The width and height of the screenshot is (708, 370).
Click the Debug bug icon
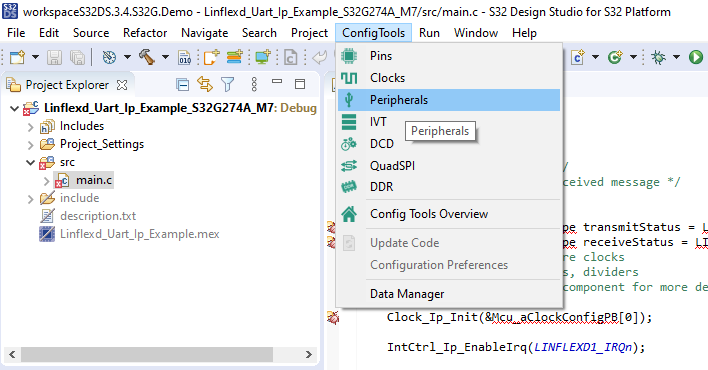pos(658,57)
